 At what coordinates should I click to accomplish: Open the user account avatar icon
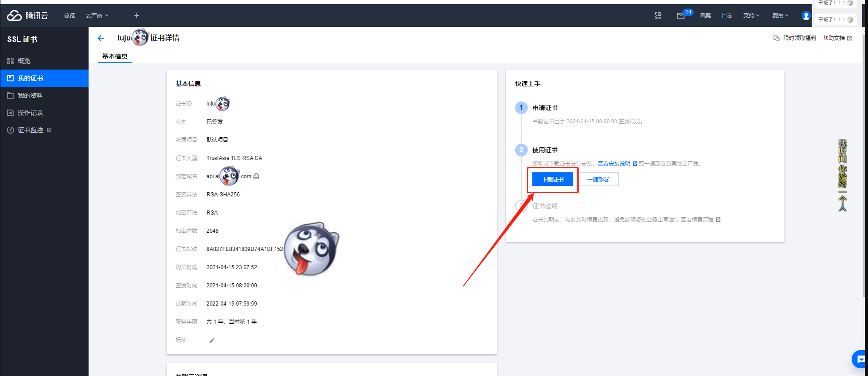[x=806, y=16]
